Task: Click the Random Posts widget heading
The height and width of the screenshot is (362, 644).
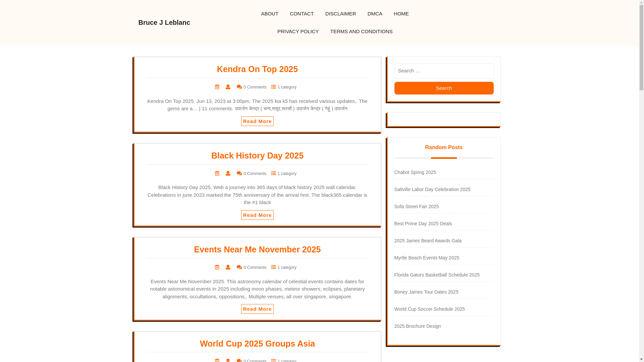Action: [x=444, y=147]
